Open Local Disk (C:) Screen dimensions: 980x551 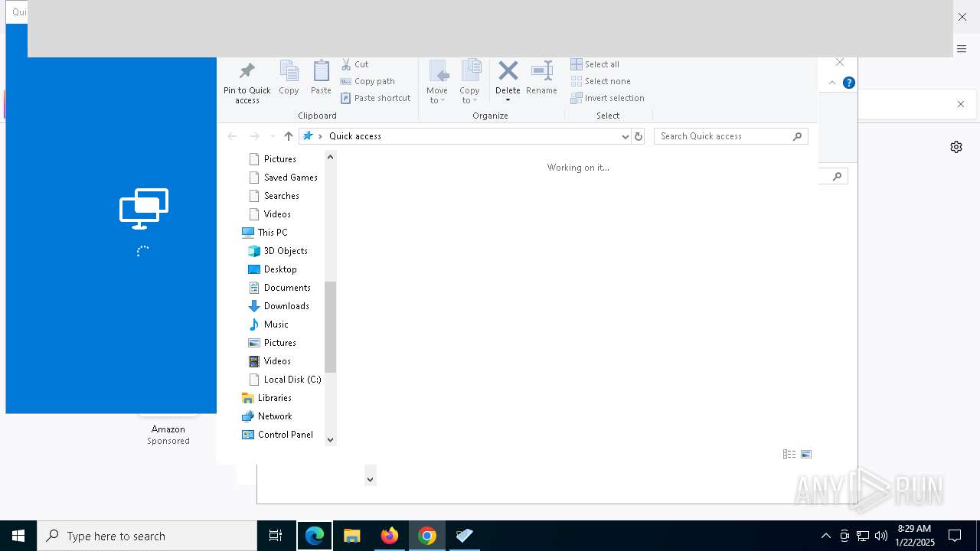tap(285, 380)
